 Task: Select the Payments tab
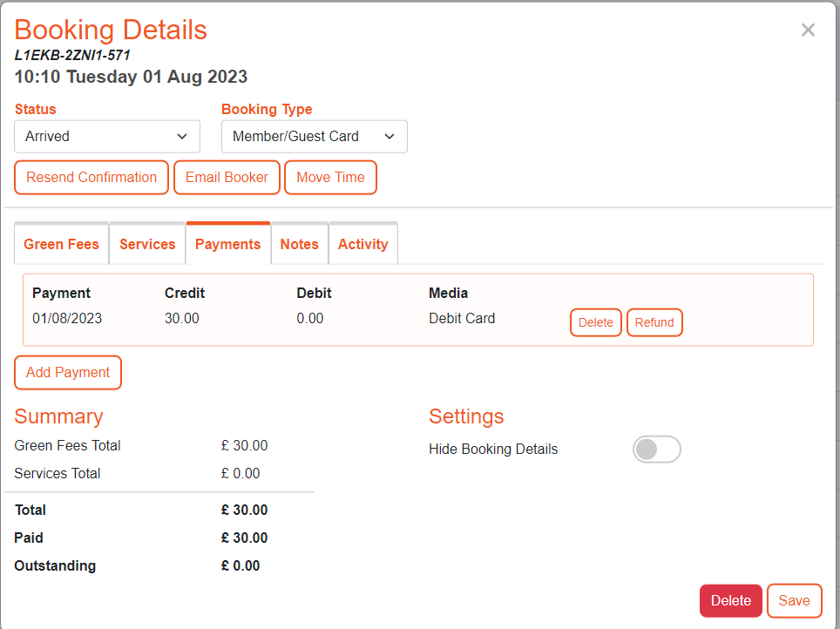click(x=227, y=244)
